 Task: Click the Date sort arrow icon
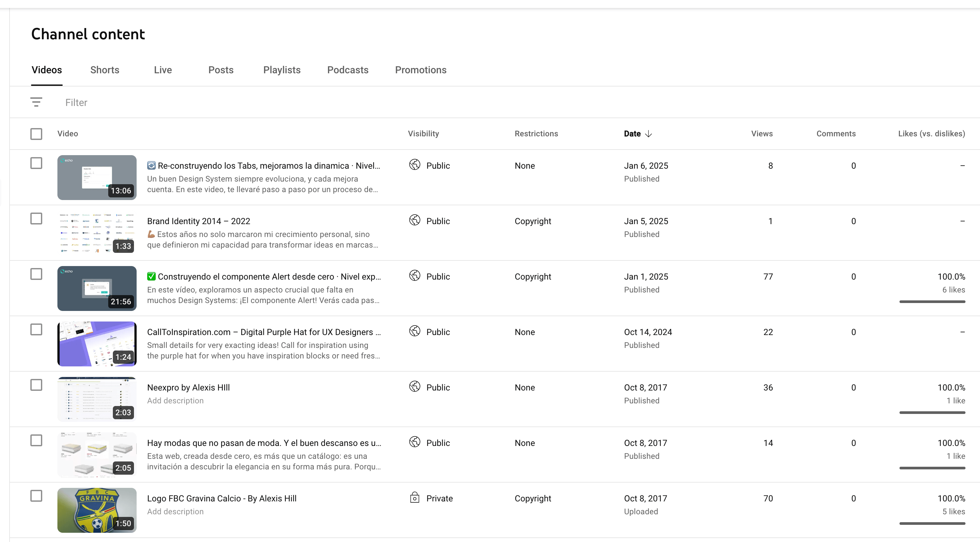click(649, 134)
